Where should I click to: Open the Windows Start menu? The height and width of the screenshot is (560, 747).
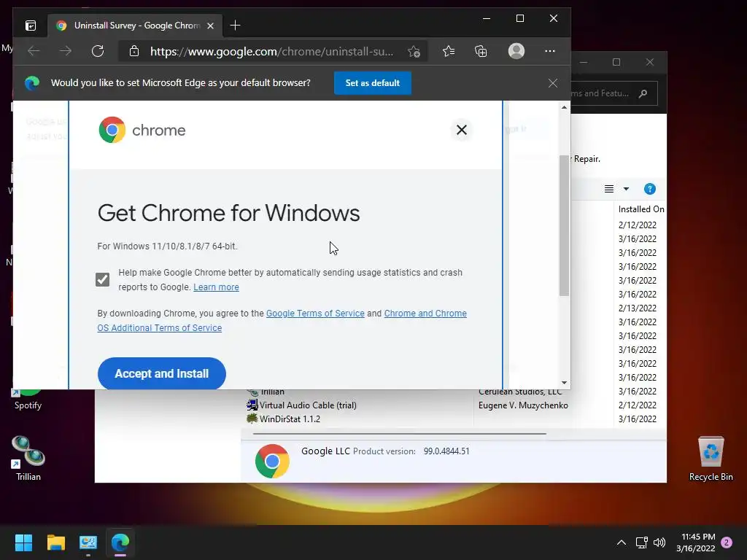[x=23, y=542]
